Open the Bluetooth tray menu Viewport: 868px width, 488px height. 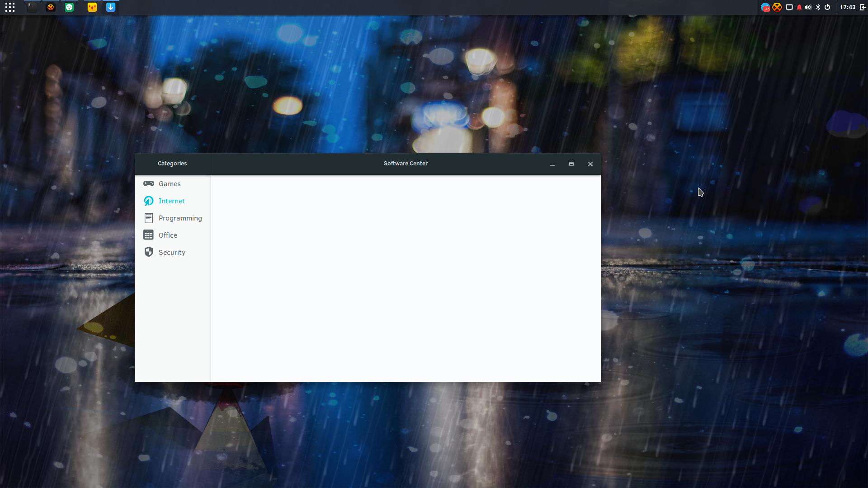tap(818, 7)
